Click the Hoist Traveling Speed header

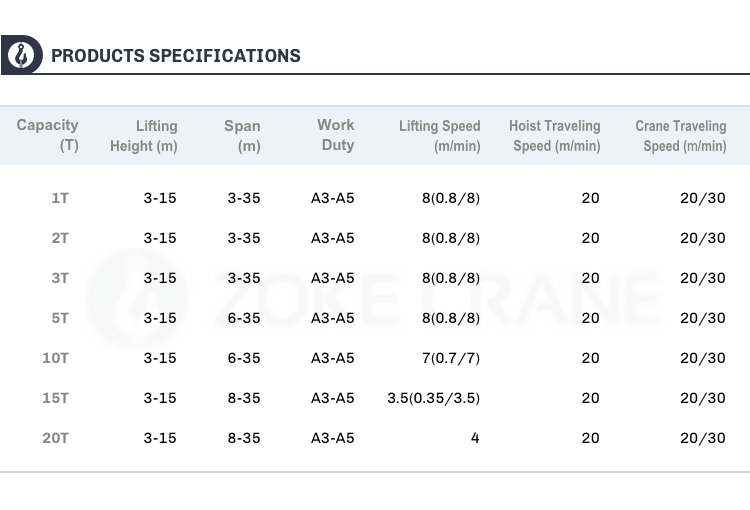point(554,135)
